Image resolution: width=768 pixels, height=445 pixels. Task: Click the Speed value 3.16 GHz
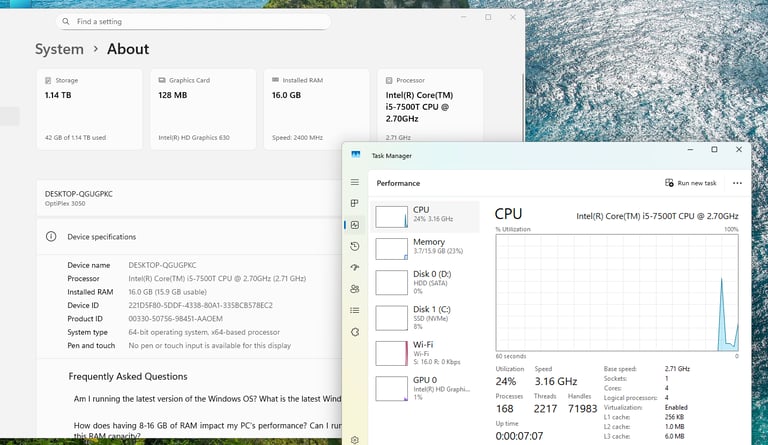[556, 381]
